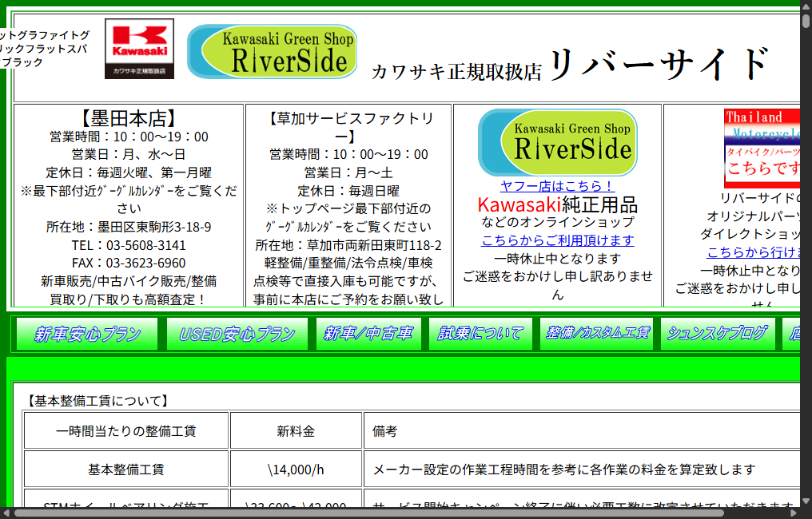812x519 pixels.
Task: Click the 買取り/下取りも高額査定！ line
Action: 129,299
